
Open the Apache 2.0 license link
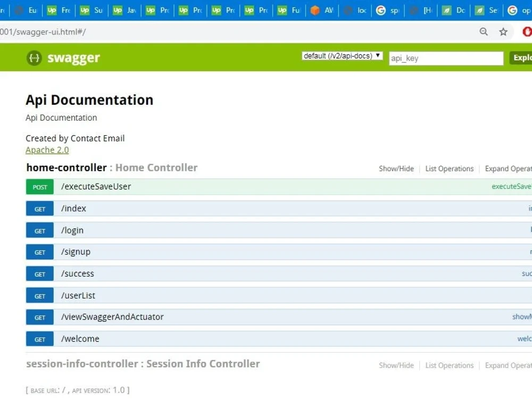point(47,150)
